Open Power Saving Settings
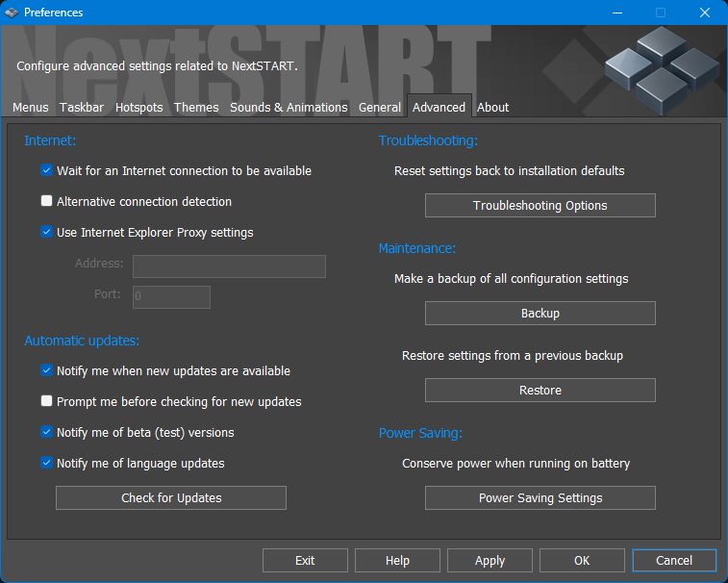The height and width of the screenshot is (583, 728). pos(540,498)
